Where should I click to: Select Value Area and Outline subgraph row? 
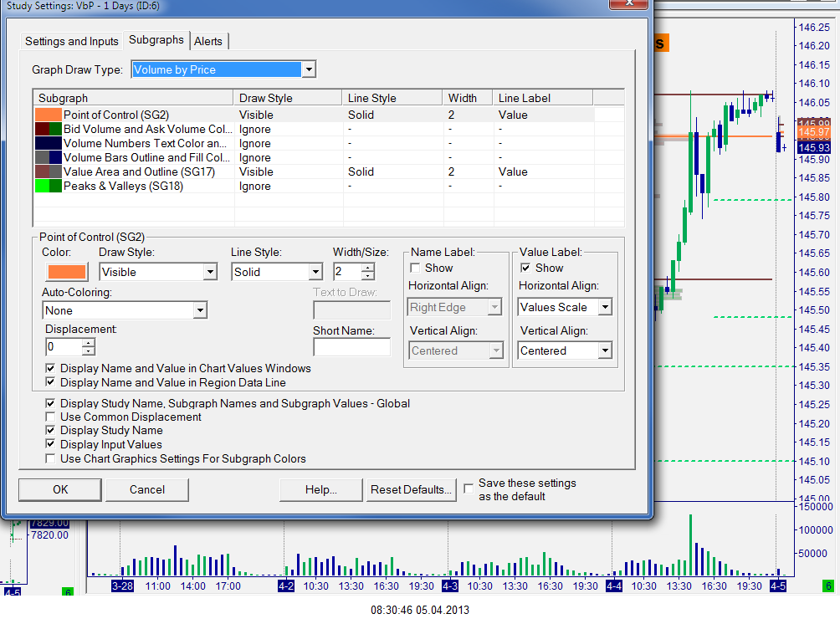click(138, 171)
